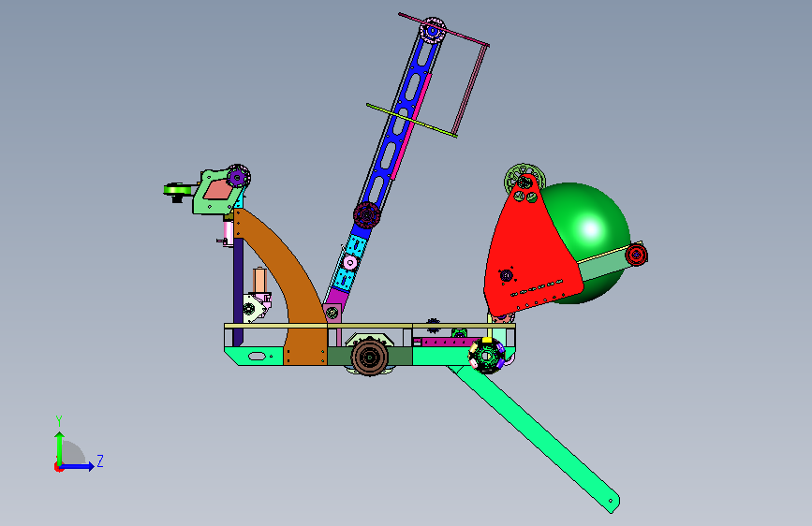Select the cyan perforated bracket at arm base

tap(350, 263)
